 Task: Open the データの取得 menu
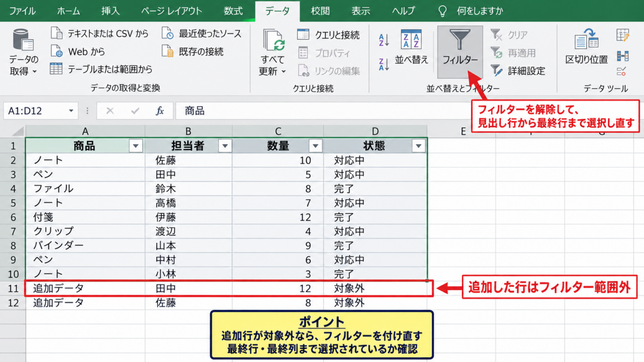(24, 52)
